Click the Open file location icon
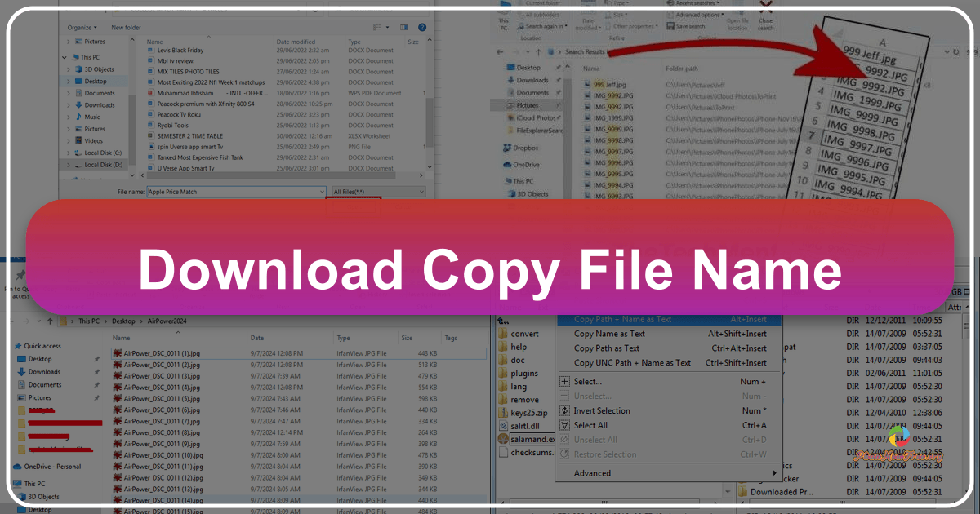 click(x=738, y=22)
